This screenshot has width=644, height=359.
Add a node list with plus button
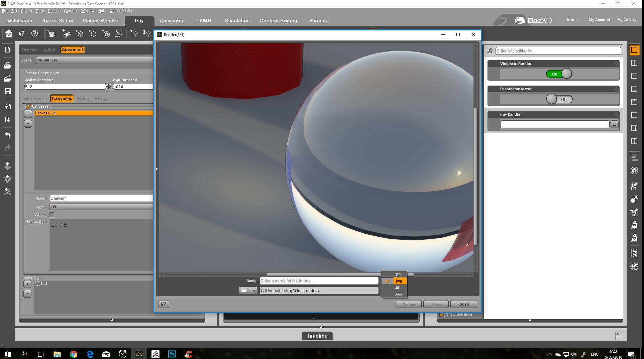click(x=27, y=284)
